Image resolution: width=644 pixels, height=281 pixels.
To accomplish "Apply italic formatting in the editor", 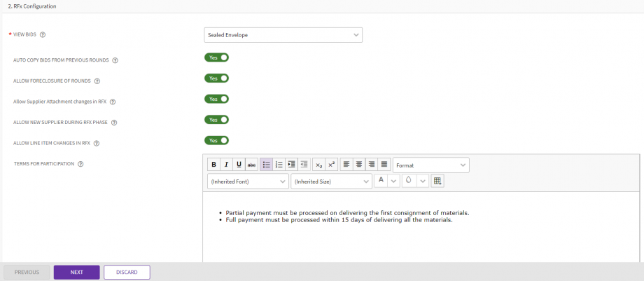I will click(226, 165).
